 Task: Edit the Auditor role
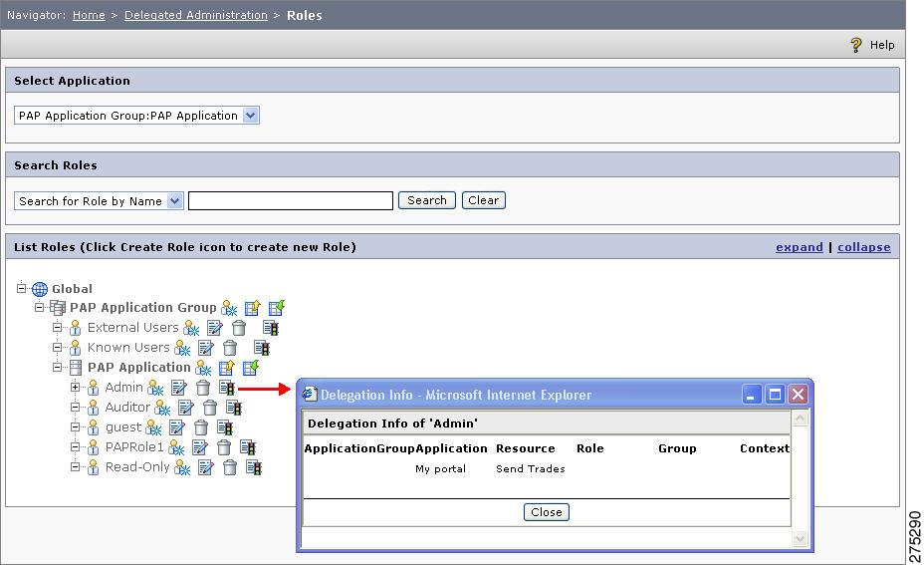(x=185, y=408)
